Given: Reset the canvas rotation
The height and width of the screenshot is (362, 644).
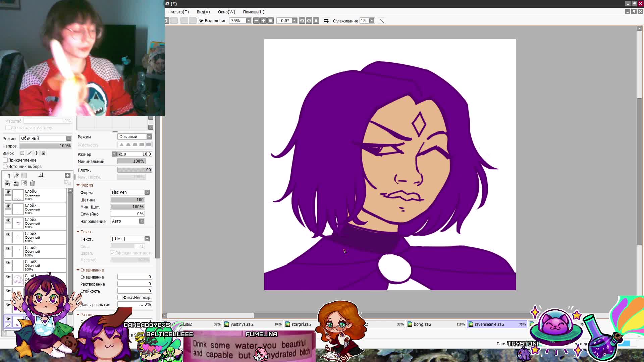Looking at the screenshot, I should (x=316, y=21).
